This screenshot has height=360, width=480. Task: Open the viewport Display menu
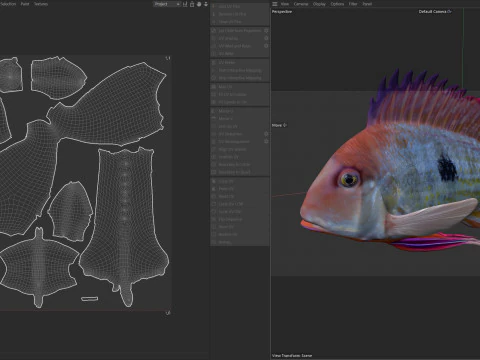click(x=319, y=4)
